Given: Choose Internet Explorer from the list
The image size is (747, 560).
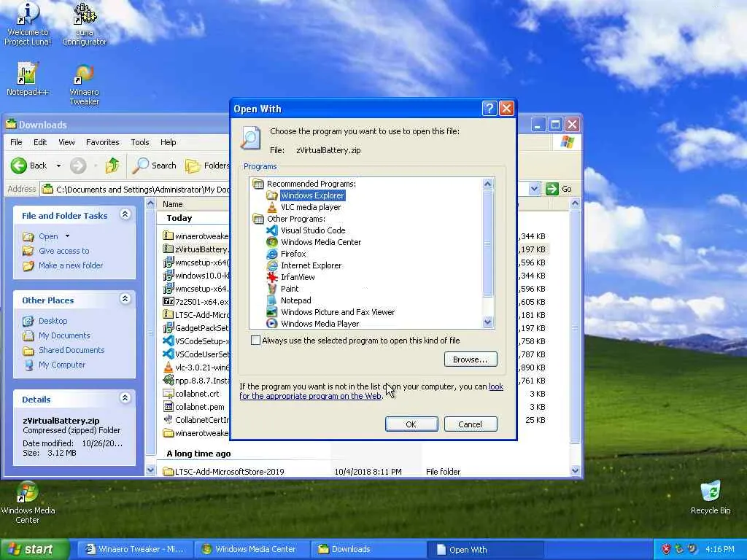Looking at the screenshot, I should [x=311, y=265].
